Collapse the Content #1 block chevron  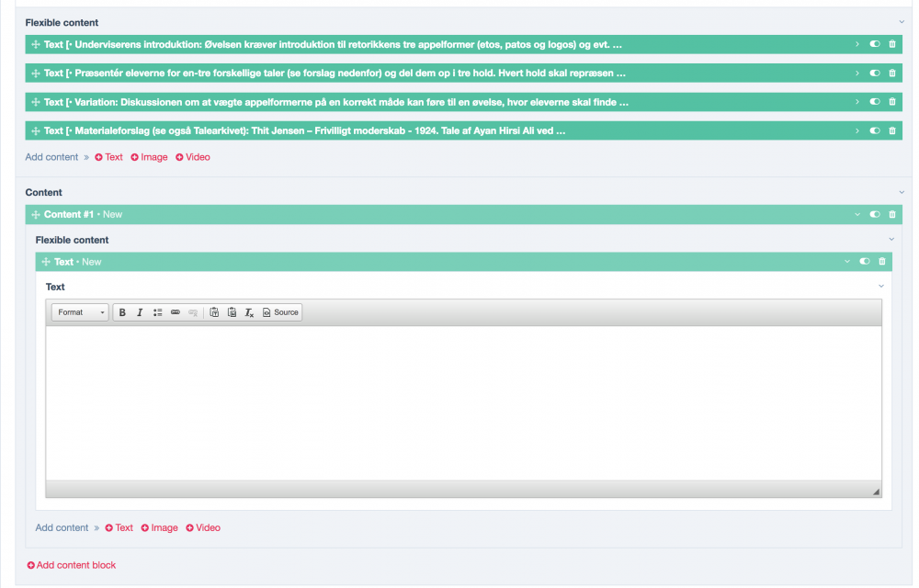point(857,214)
